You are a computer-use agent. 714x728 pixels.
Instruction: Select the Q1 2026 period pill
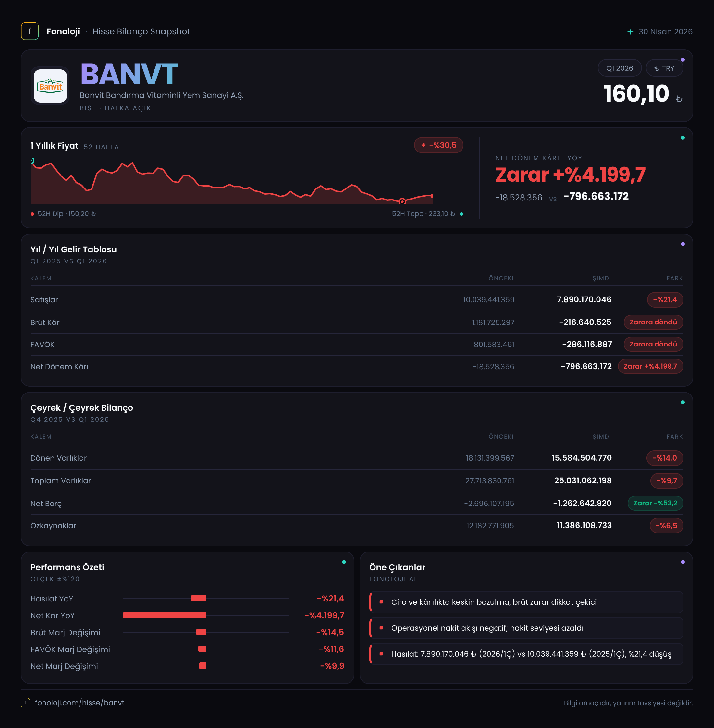[620, 68]
